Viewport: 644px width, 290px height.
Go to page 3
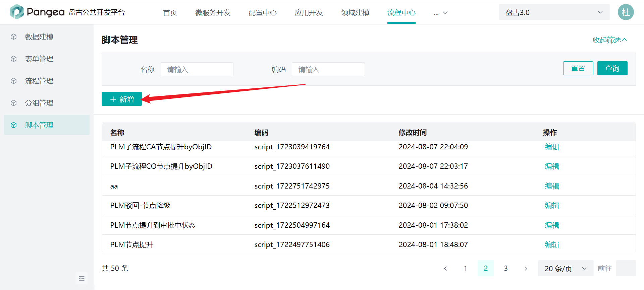[506, 269]
